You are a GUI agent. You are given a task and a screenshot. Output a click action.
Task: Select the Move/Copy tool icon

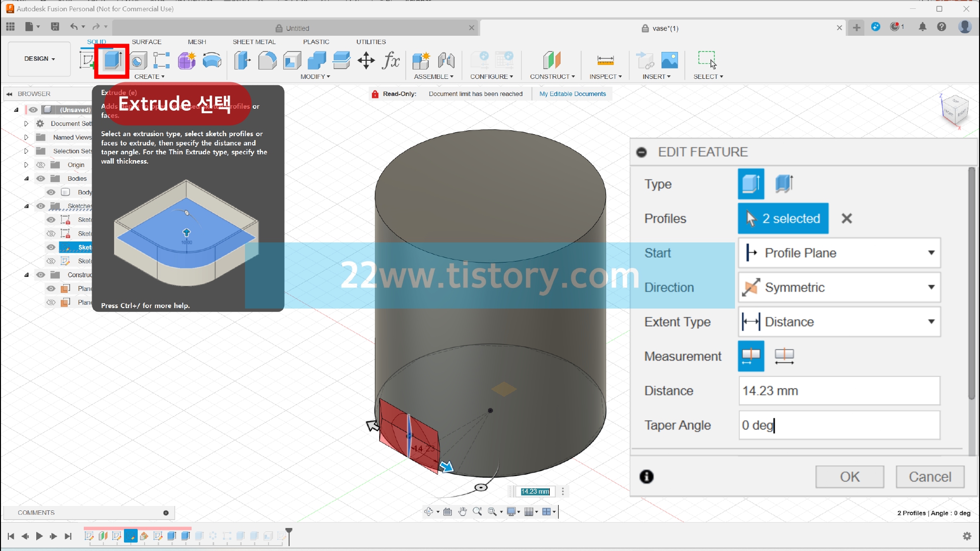click(366, 61)
